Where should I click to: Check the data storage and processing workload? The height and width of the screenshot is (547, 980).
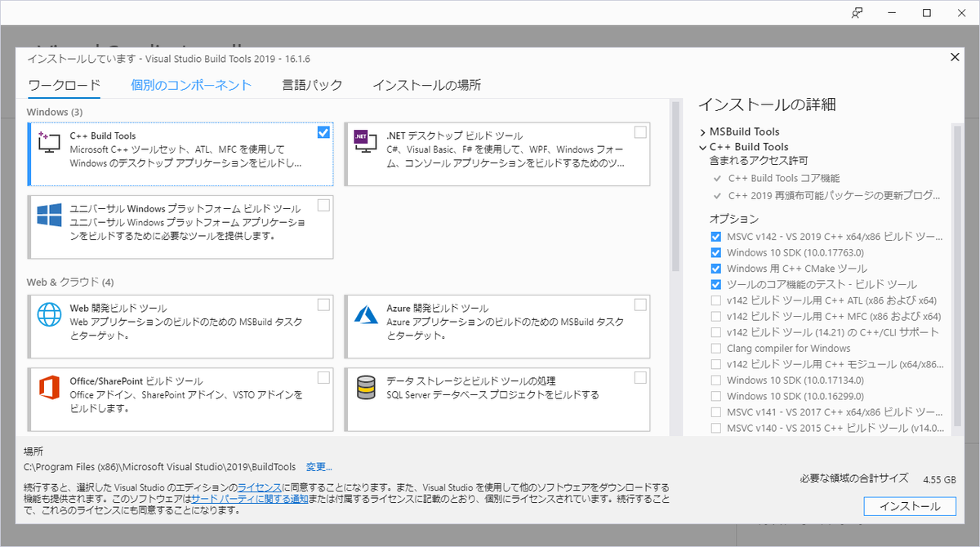point(640,377)
